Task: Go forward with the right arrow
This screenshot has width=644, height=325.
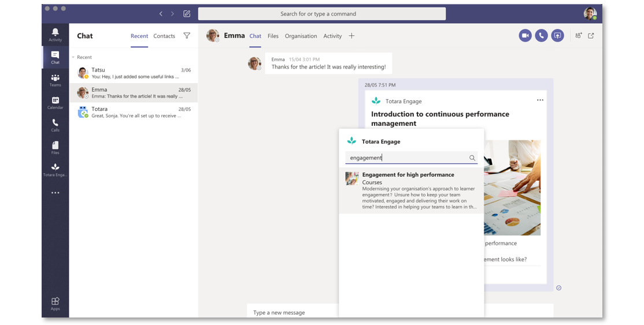Action: click(x=172, y=13)
